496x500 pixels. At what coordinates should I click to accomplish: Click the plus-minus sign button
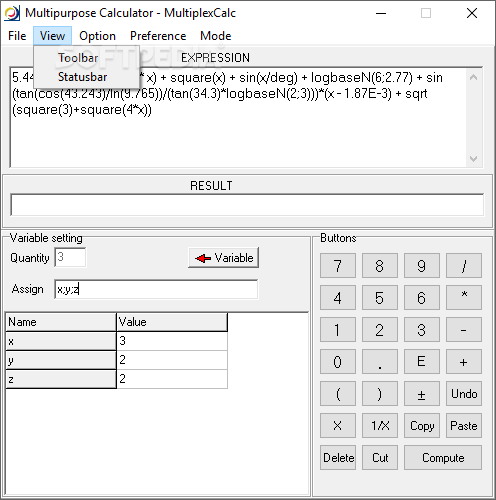click(422, 394)
